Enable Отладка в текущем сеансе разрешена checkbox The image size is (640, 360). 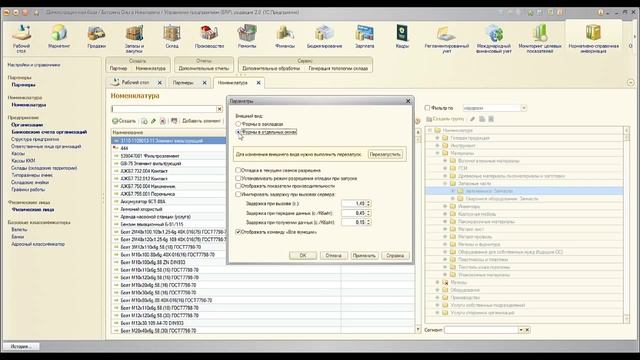(x=238, y=170)
